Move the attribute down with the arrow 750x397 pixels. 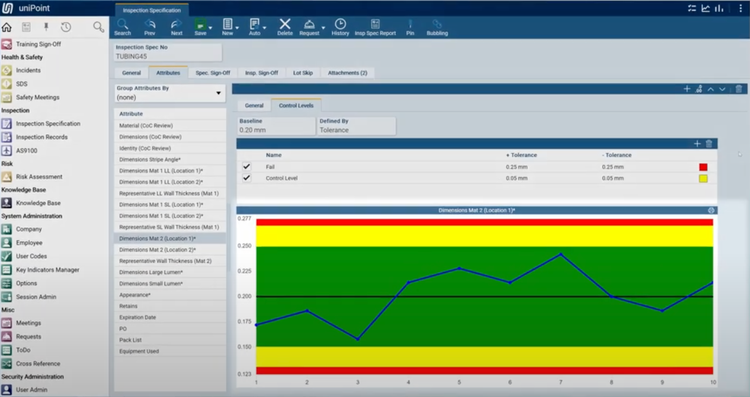coord(722,89)
